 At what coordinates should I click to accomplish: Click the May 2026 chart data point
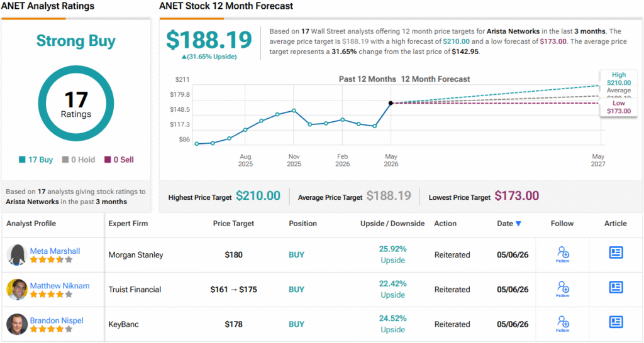391,103
